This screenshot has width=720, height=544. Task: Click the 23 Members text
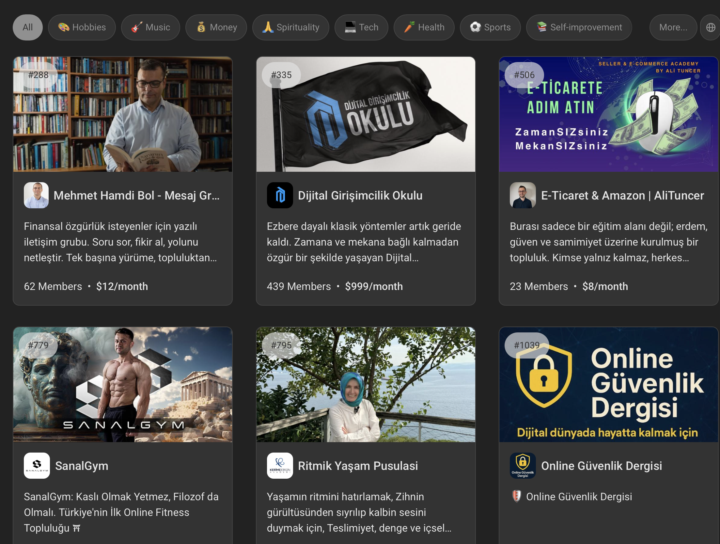(539, 286)
